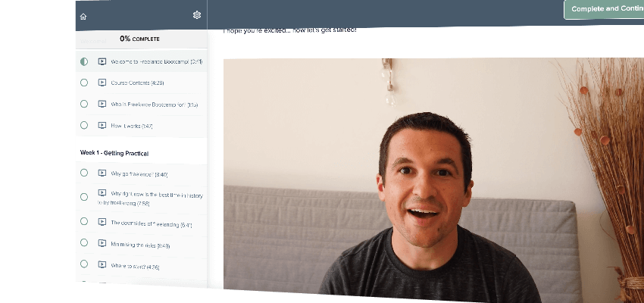The height and width of the screenshot is (303, 644).
Task: Click video icon beside Where to start
Action: (x=102, y=265)
